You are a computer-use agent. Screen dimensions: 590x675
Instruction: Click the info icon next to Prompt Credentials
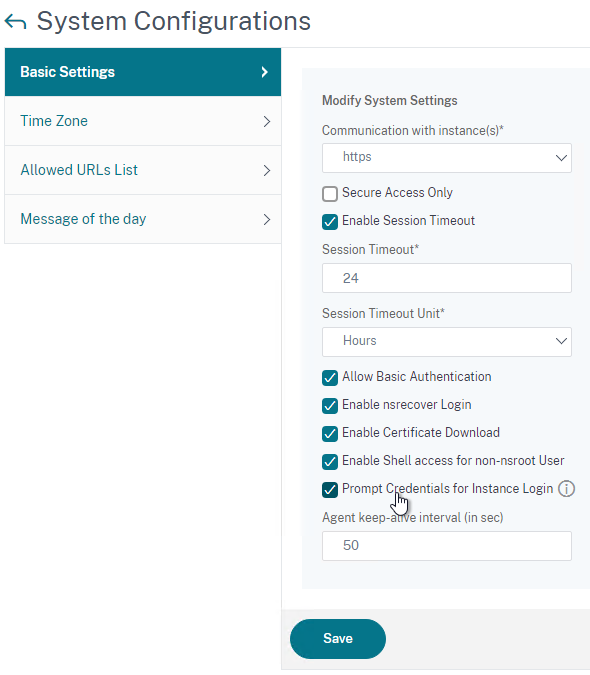point(566,489)
